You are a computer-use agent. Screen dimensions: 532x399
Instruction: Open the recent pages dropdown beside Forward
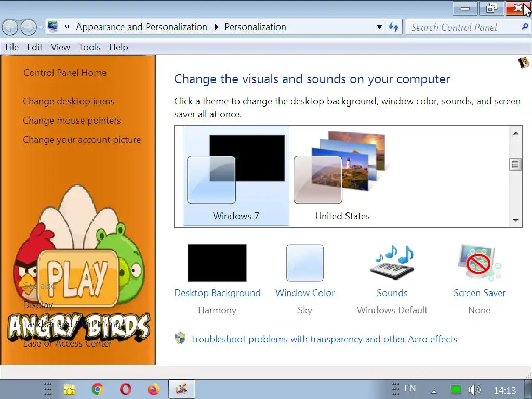point(41,28)
